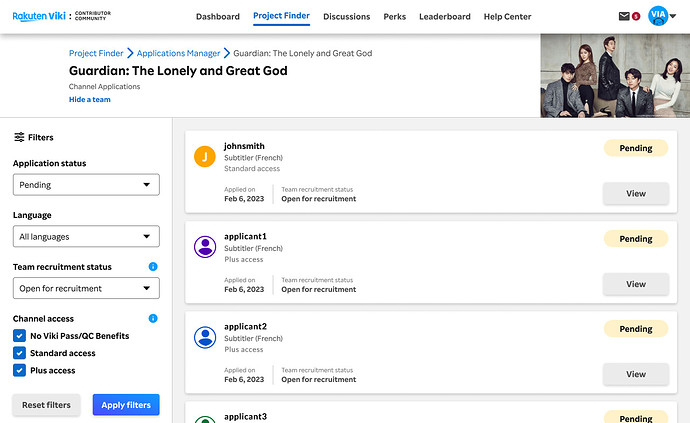View applicant1's application
This screenshot has width=690, height=423.
coord(636,284)
